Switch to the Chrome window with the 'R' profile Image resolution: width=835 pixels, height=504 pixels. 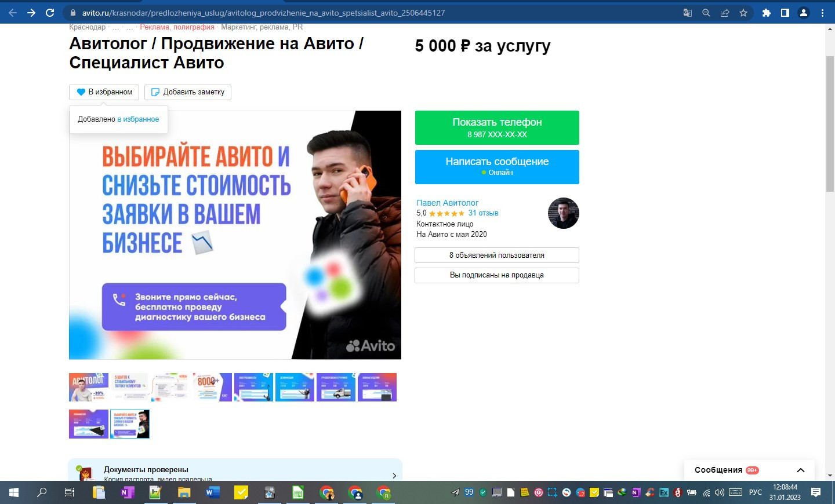pyautogui.click(x=384, y=492)
